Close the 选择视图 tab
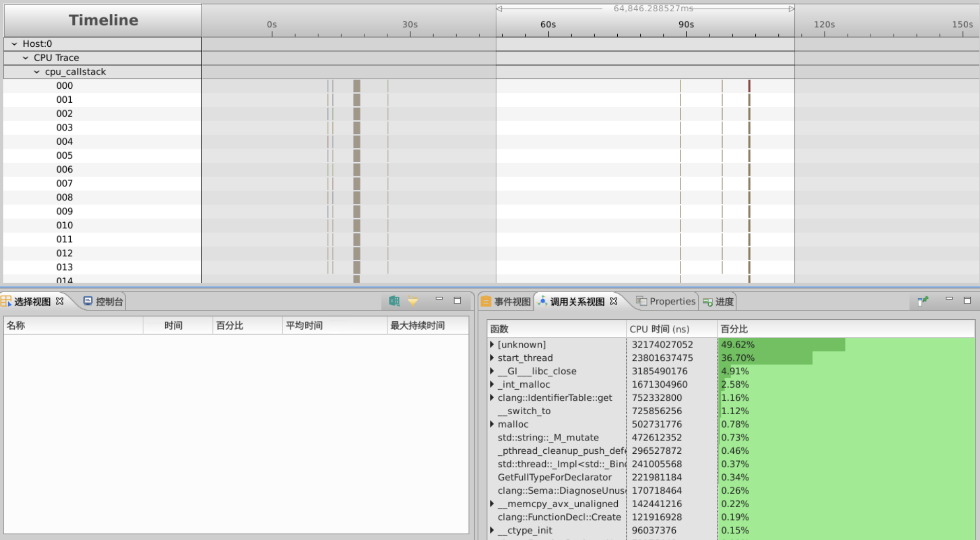Screen dimensions: 980x540 point(60,301)
